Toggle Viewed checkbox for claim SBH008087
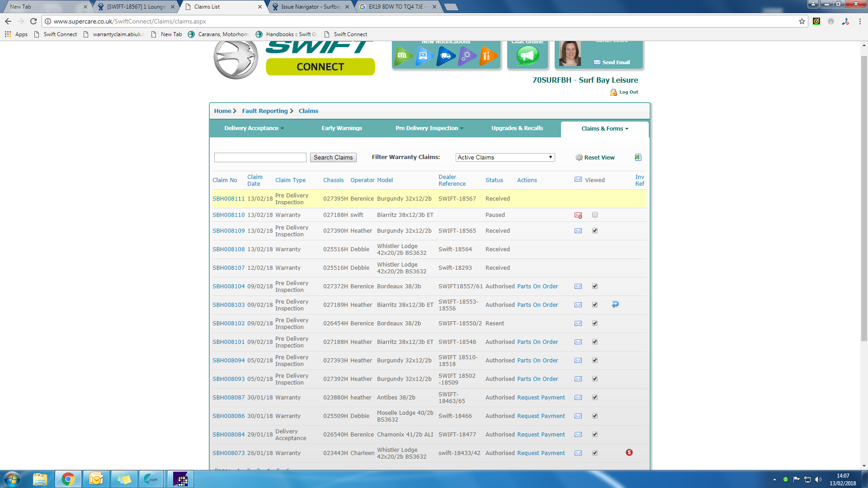The image size is (868, 488). [x=595, y=398]
